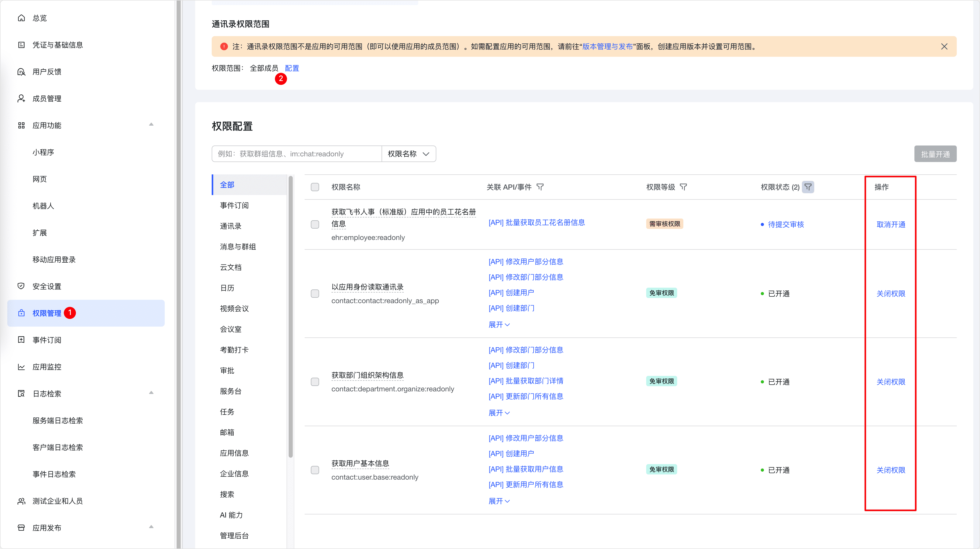Collapse the 应用功能 section arrow
The width and height of the screenshot is (980, 549).
coord(151,125)
